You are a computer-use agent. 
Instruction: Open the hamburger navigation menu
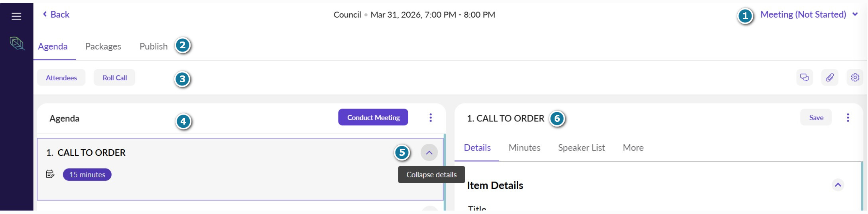[x=16, y=16]
